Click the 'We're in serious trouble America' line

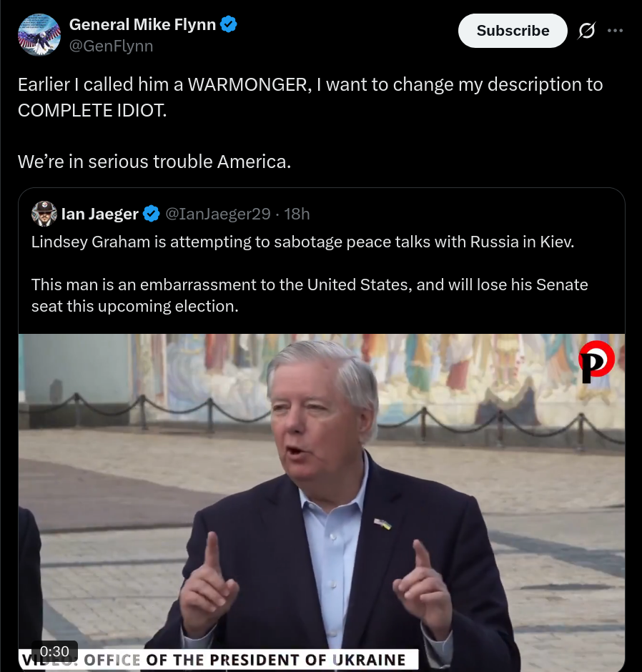[154, 162]
